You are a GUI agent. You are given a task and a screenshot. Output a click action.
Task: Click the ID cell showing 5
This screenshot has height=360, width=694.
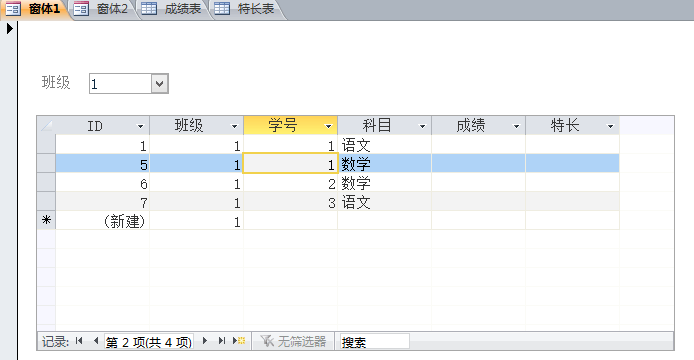[x=103, y=164]
